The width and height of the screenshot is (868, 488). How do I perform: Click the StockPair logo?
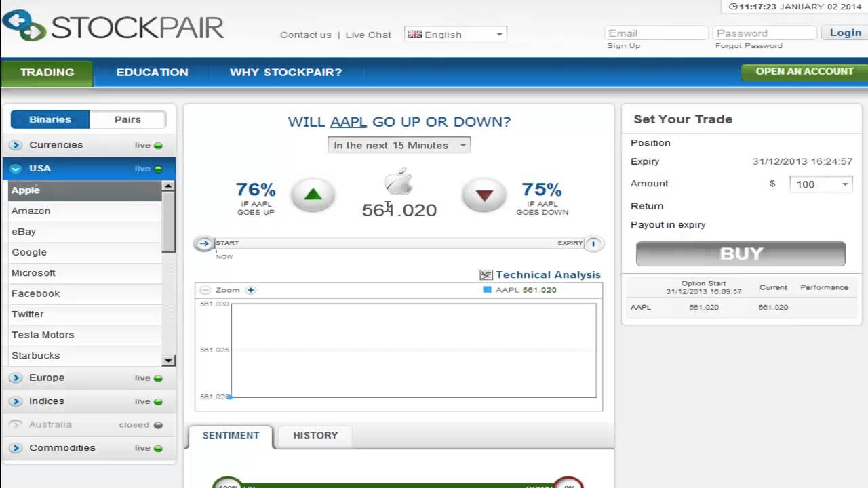coord(113,26)
